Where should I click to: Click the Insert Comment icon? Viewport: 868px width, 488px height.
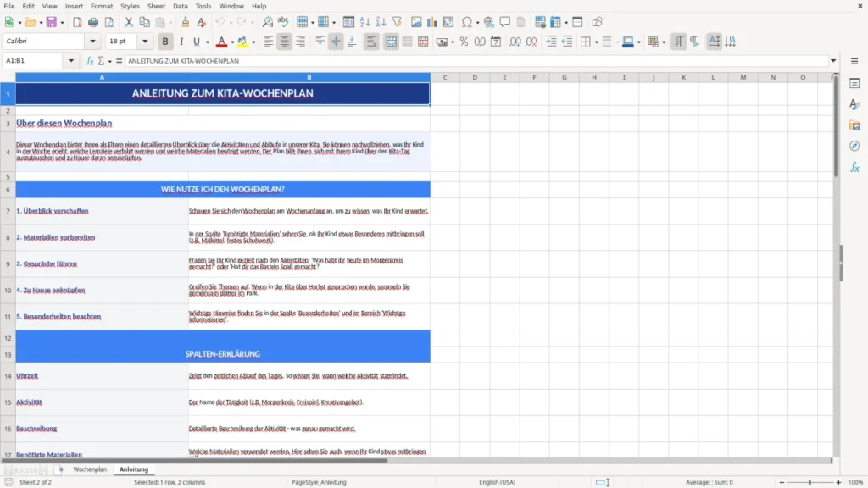click(x=505, y=22)
